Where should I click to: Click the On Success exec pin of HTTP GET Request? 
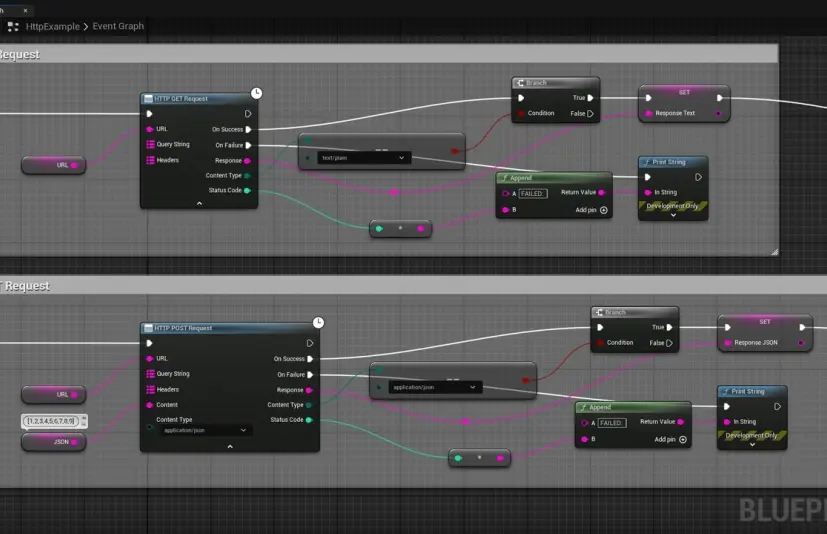point(249,129)
